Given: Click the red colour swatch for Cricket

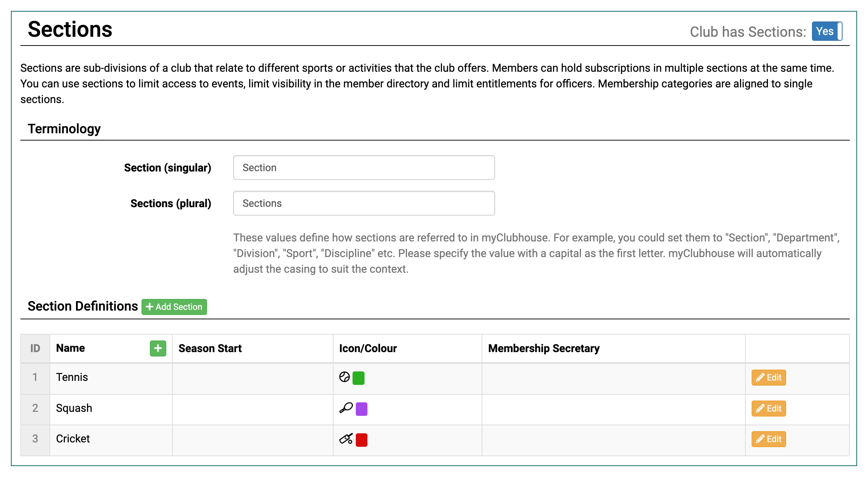Looking at the screenshot, I should [361, 440].
